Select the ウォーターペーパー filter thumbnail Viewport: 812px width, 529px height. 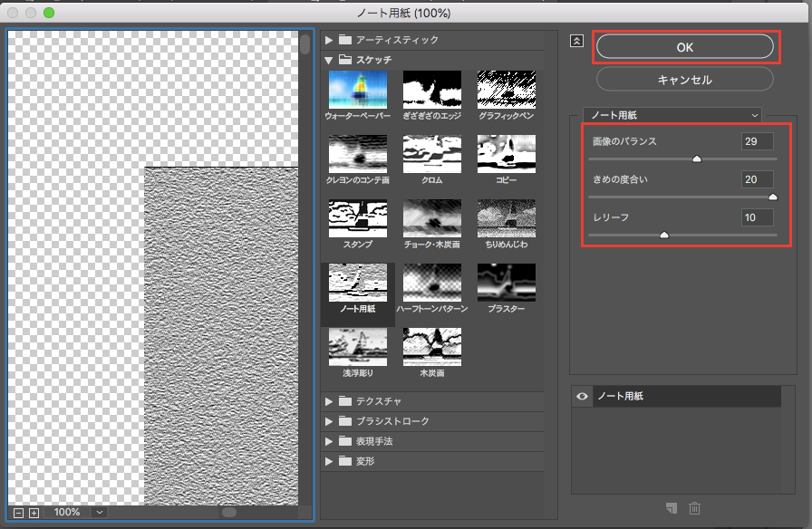(x=357, y=90)
